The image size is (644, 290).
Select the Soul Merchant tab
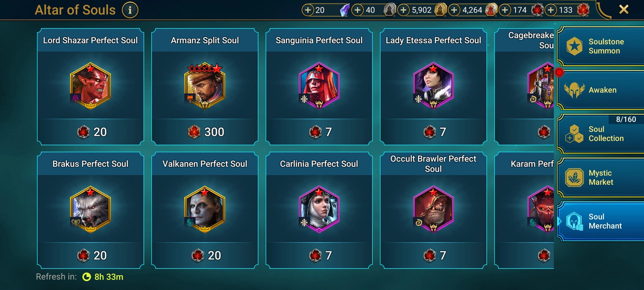pyautogui.click(x=601, y=221)
